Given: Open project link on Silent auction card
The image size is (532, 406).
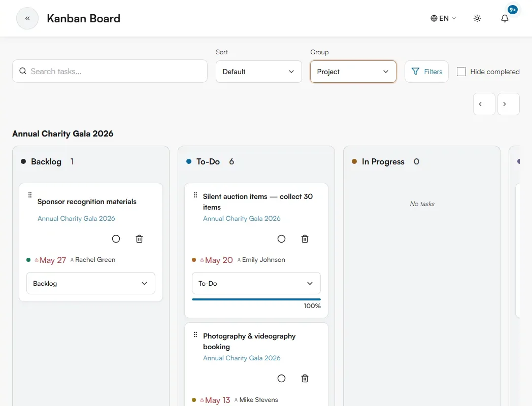Looking at the screenshot, I should tap(242, 218).
